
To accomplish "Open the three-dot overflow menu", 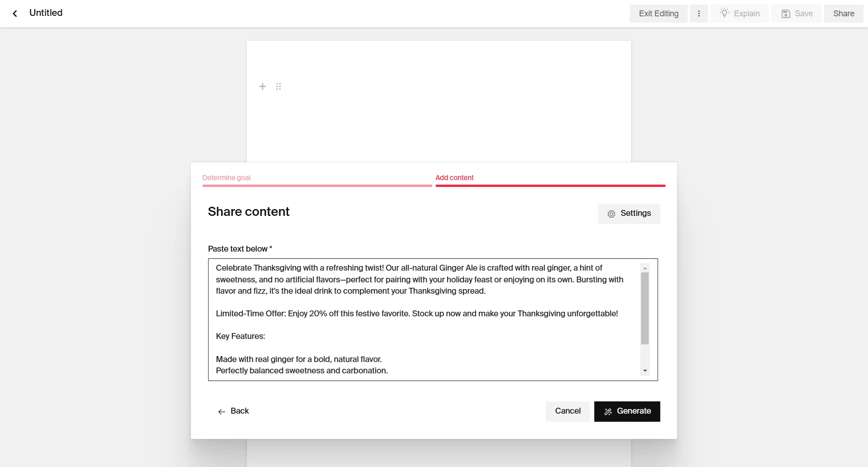I will pos(699,13).
